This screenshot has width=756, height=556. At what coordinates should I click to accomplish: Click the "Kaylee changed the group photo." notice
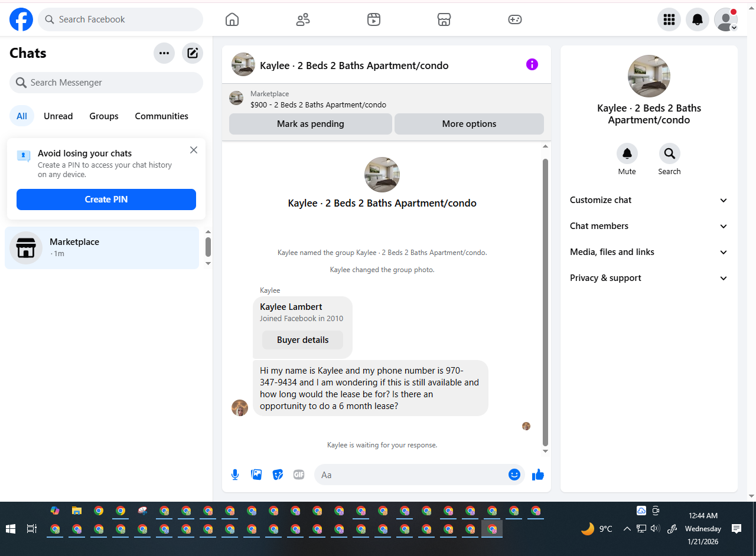(382, 270)
